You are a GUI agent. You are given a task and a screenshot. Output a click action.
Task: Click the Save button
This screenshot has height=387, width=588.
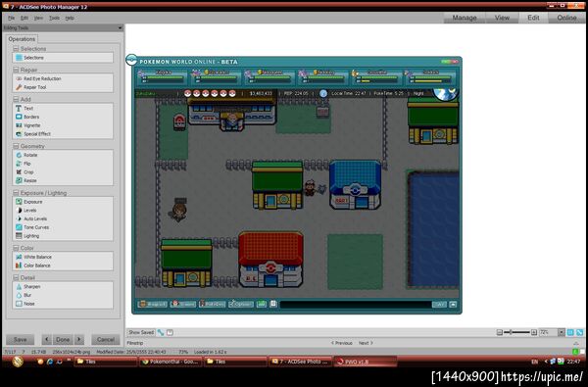click(x=21, y=340)
